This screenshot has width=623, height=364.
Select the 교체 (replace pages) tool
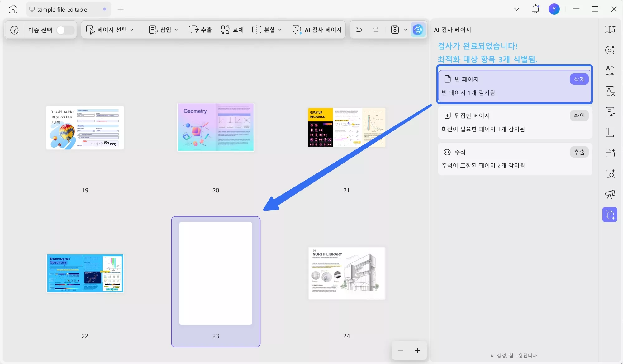(x=232, y=30)
